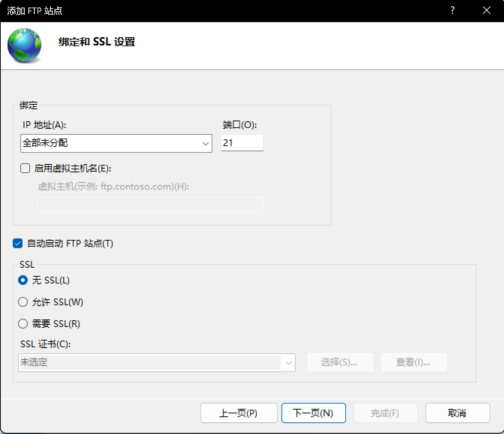This screenshot has height=434, width=504.
Task: Click the IP 地址(A): label
Action: (44, 125)
